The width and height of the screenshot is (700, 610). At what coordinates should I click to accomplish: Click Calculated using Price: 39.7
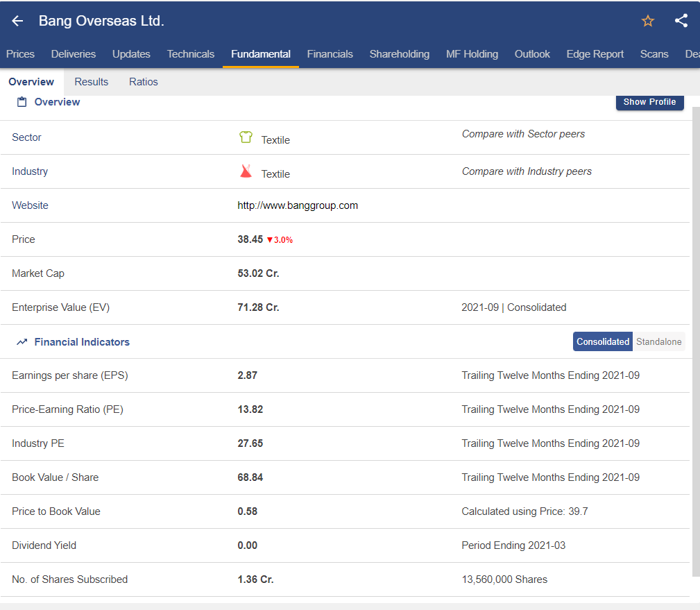coord(524,511)
